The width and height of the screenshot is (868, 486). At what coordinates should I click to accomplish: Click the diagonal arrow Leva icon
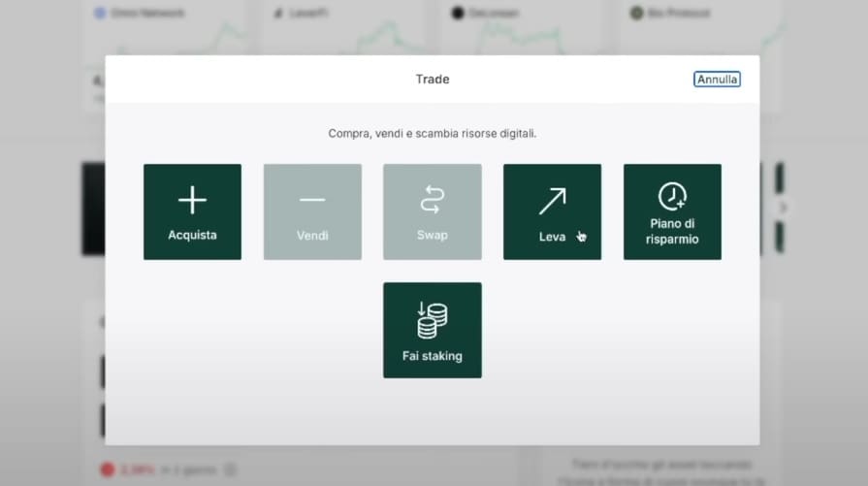coord(552,201)
